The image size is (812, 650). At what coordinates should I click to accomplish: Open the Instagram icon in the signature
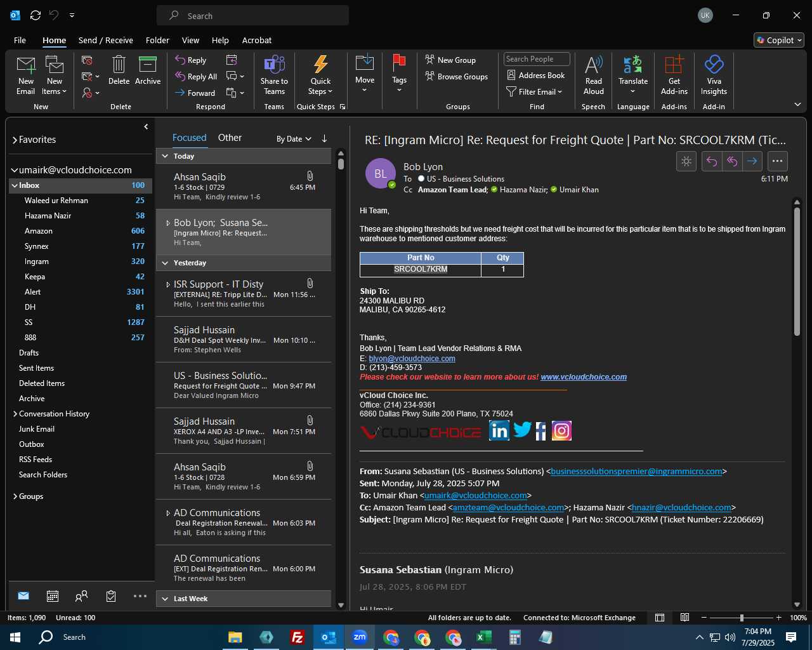[x=561, y=431]
